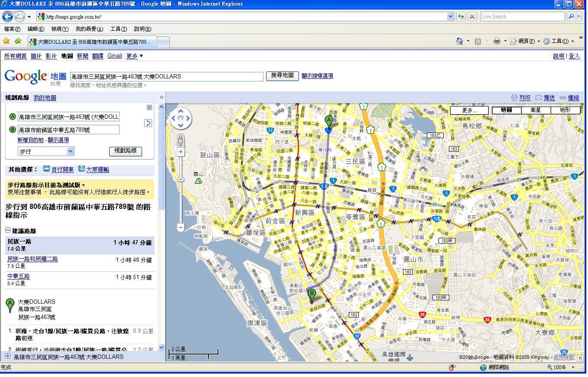Collapse the left panel with double arrow
This screenshot has width=588, height=377.
pos(162,97)
